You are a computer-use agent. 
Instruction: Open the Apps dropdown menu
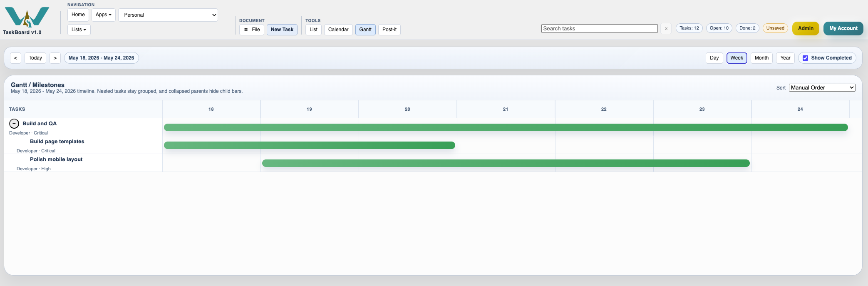coord(104,15)
